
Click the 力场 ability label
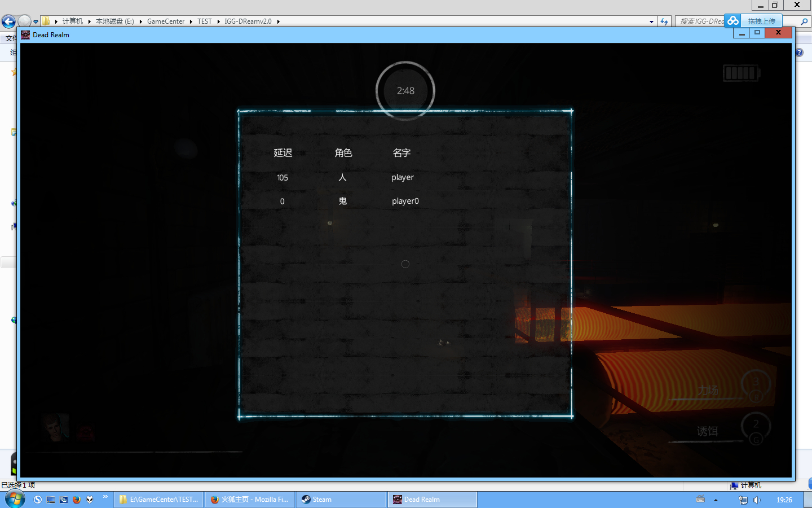click(x=708, y=390)
